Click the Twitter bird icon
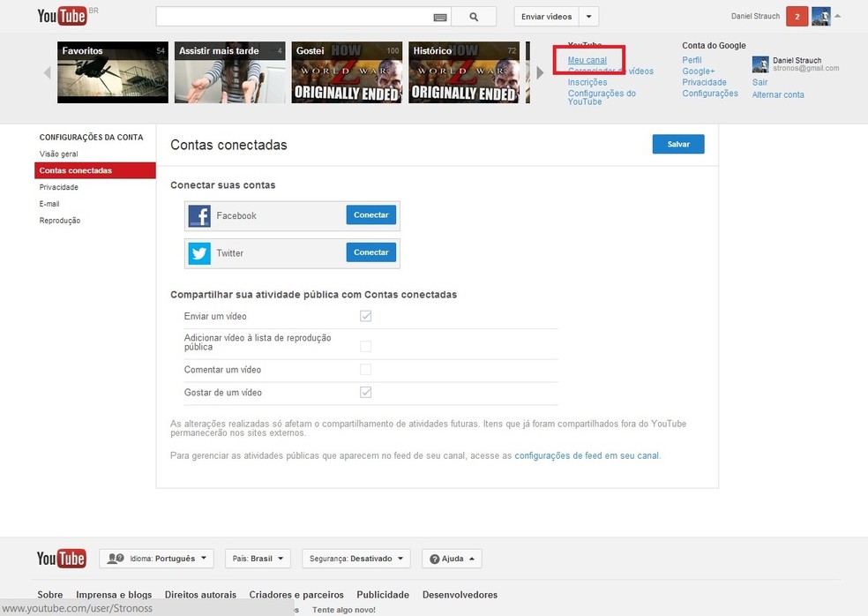Screen dimensions: 868x616 [x=199, y=253]
